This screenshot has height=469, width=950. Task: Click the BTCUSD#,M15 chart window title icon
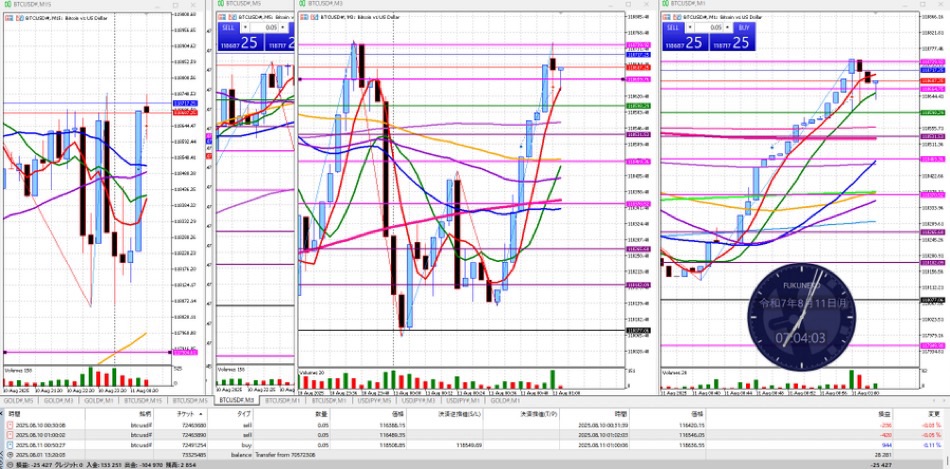[8, 5]
